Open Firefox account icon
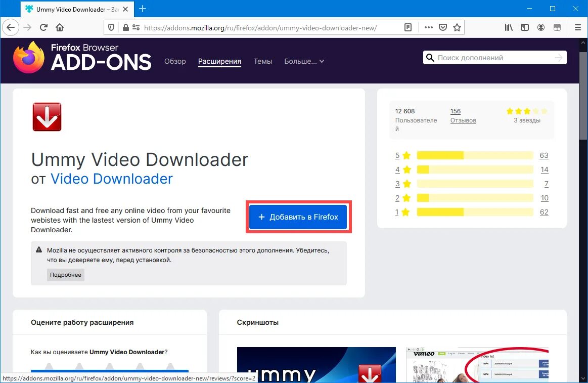Screen dimensions: 588x383 pyautogui.click(x=541, y=27)
